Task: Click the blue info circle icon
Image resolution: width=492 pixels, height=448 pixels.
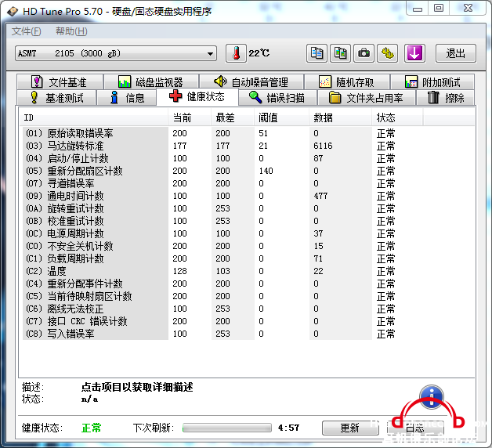Action: coord(432,397)
